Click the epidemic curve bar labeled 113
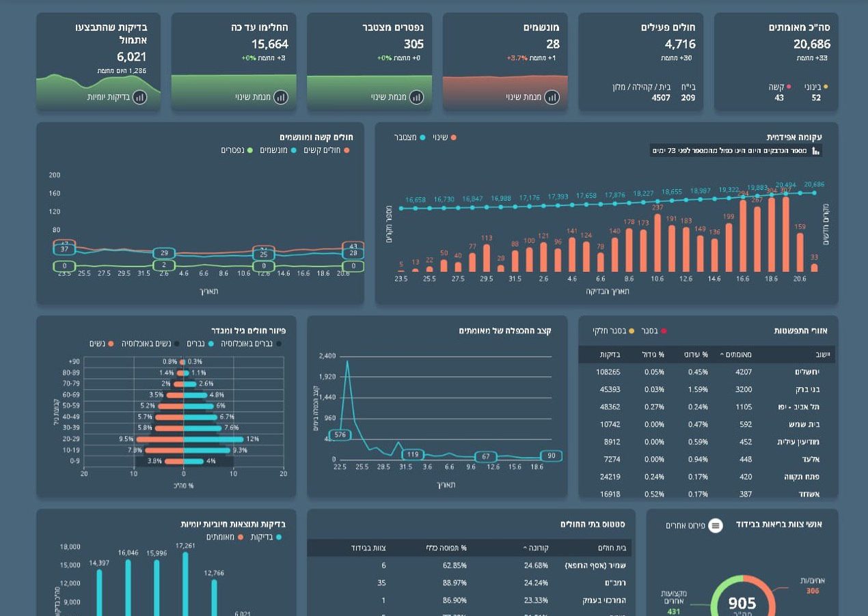 (487, 258)
